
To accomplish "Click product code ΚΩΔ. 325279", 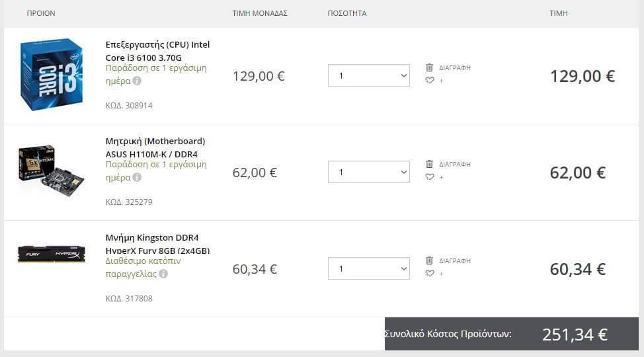I will pyautogui.click(x=129, y=202).
